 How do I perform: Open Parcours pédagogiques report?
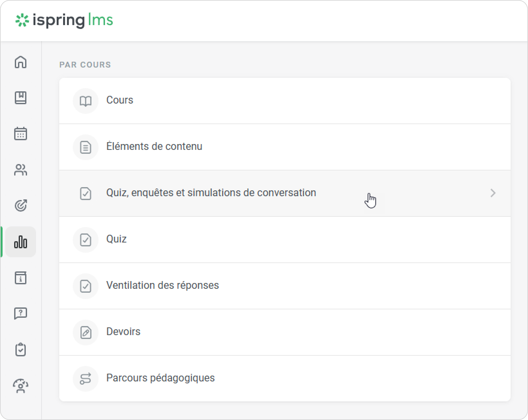pos(160,378)
